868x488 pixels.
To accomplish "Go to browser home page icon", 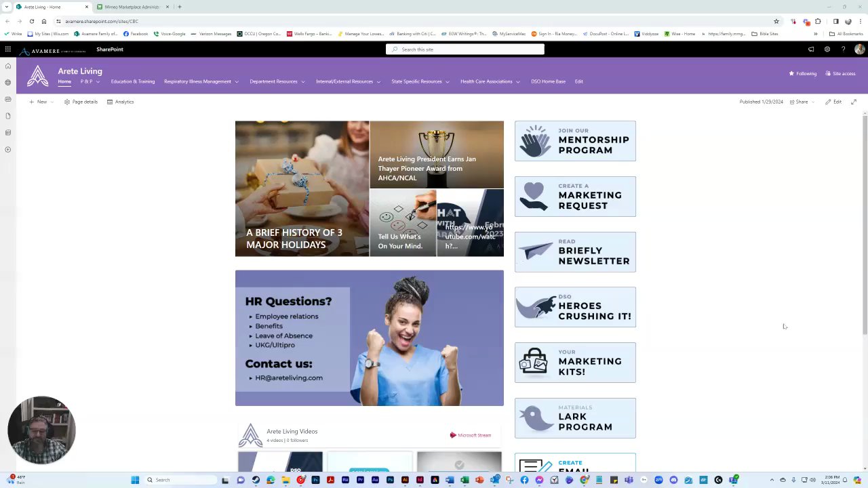I will click(44, 21).
